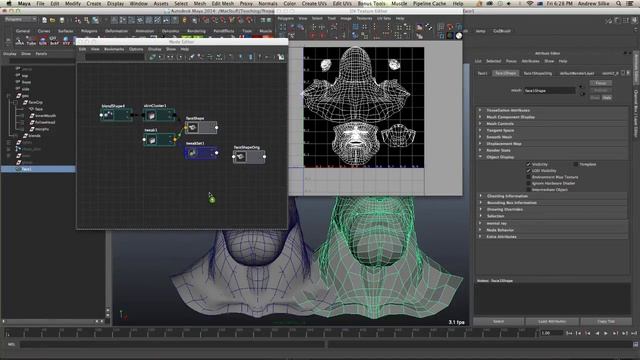The image size is (640, 360).
Task: Select the skinCluster1 node in Node Editor
Action: point(159,115)
